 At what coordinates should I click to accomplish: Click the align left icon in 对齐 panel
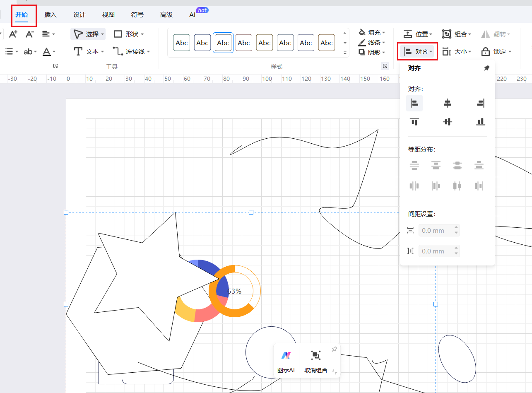click(414, 103)
